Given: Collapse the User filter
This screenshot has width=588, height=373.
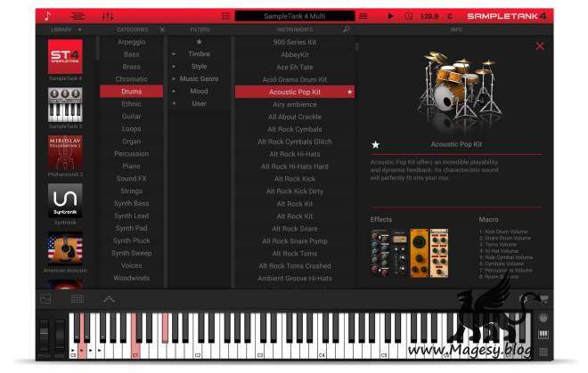Looking at the screenshot, I should click(174, 103).
